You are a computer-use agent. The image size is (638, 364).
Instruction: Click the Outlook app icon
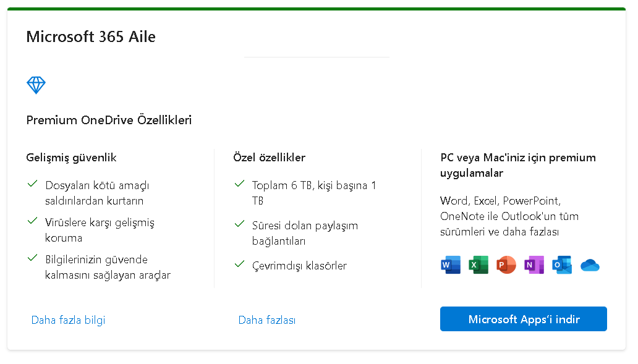pyautogui.click(x=562, y=265)
